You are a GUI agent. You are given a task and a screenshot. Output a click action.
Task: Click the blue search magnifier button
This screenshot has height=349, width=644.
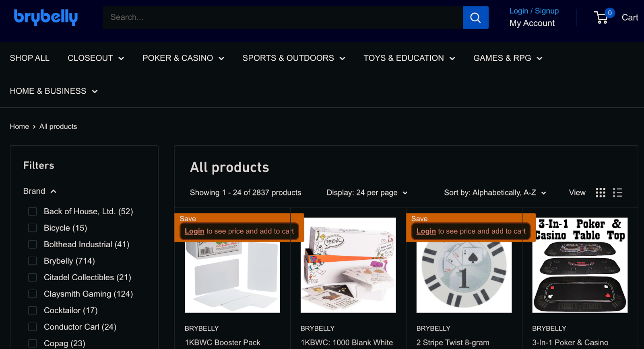pos(475,17)
